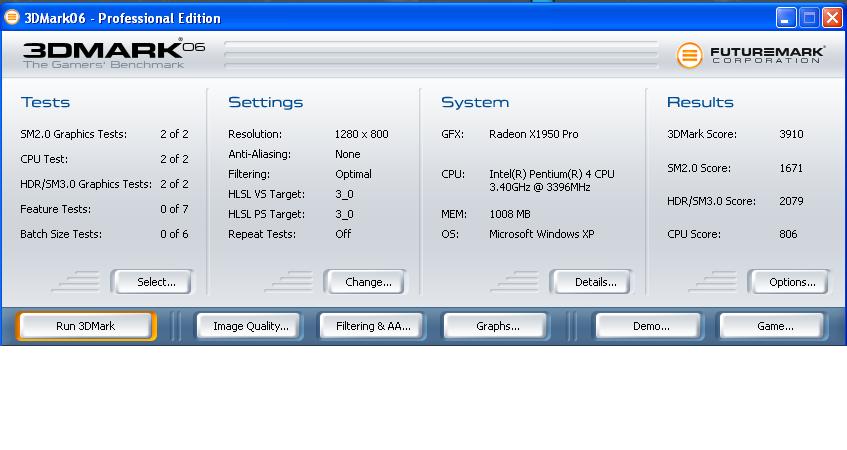Click the OS value Microsoft Windows XP
This screenshot has width=847, height=450.
pos(542,234)
